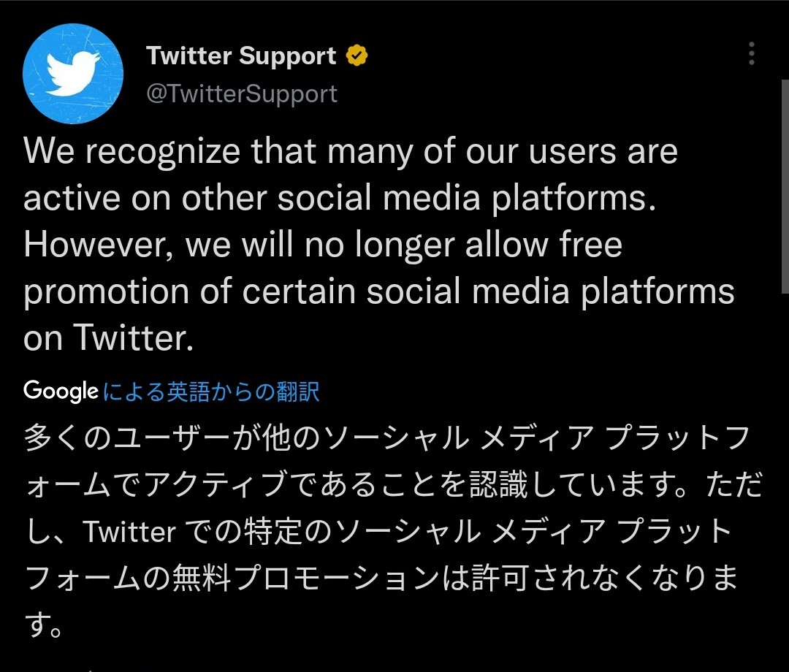The image size is (789, 672).
Task: Click the translated line containing 無料プロモーション
Action: pyautogui.click(x=380, y=579)
